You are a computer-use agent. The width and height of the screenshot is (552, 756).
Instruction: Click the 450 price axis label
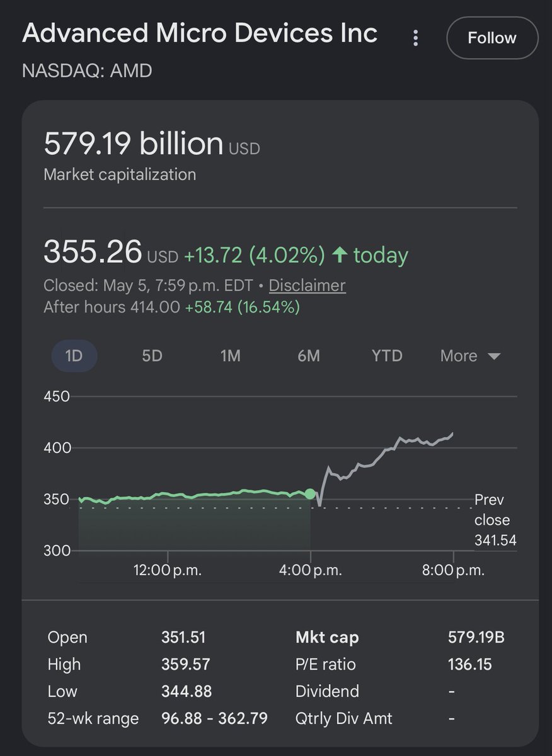point(57,397)
